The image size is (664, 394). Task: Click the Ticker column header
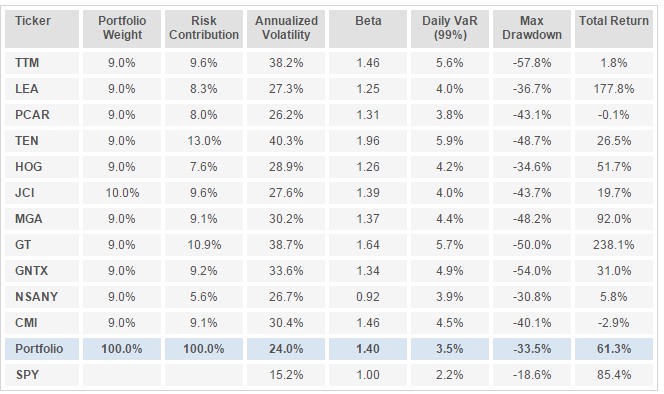click(42, 29)
